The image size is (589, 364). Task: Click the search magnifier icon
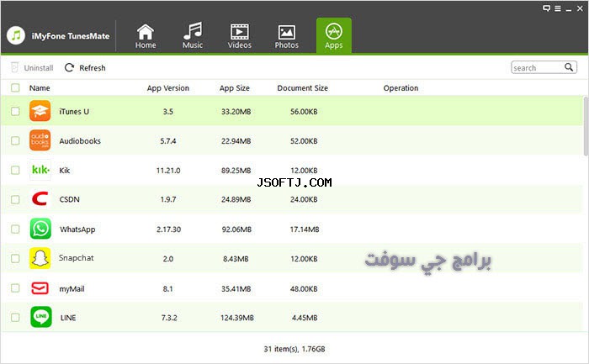[569, 67]
